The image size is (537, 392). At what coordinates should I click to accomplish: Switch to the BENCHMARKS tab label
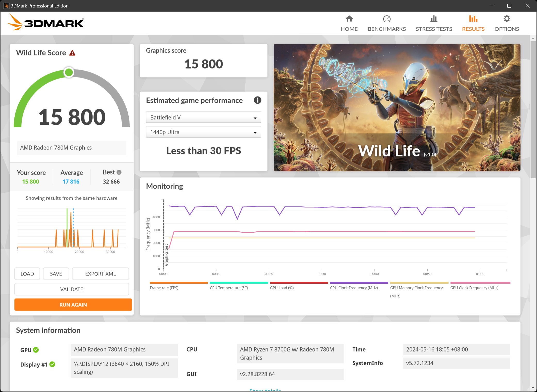pos(387,29)
